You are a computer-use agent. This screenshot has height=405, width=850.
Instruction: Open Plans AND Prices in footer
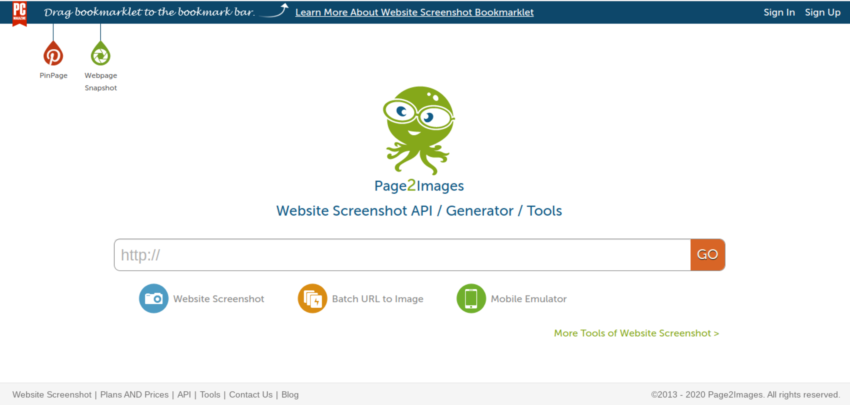[134, 395]
